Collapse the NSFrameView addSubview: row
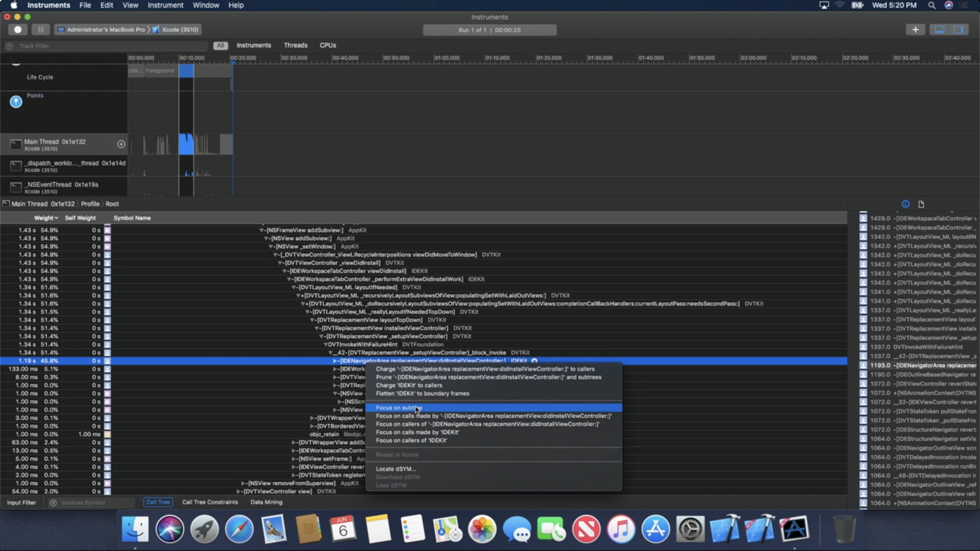 click(262, 230)
